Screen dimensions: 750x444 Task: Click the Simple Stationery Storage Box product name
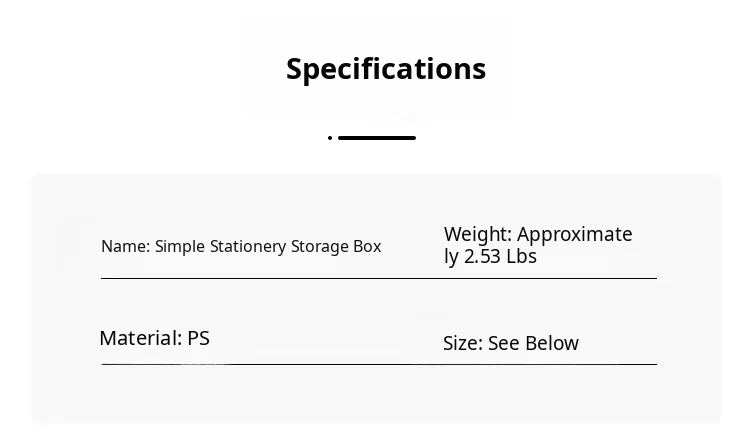(x=268, y=247)
